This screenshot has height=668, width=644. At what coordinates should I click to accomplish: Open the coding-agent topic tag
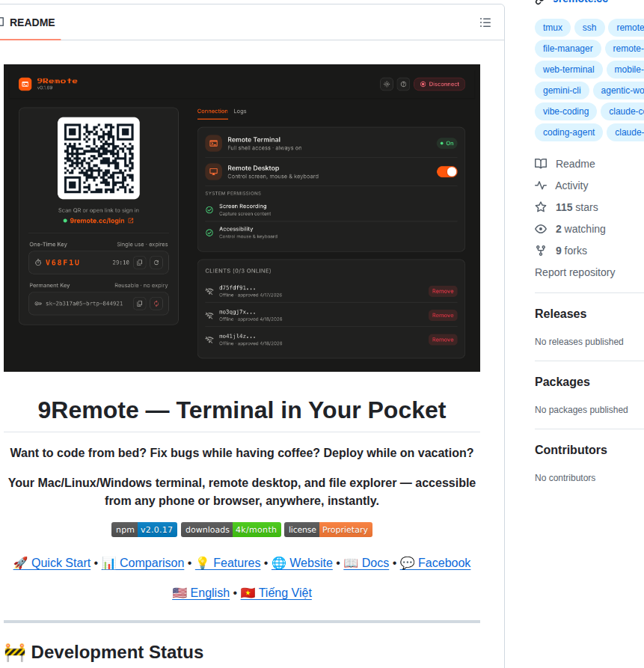point(568,132)
